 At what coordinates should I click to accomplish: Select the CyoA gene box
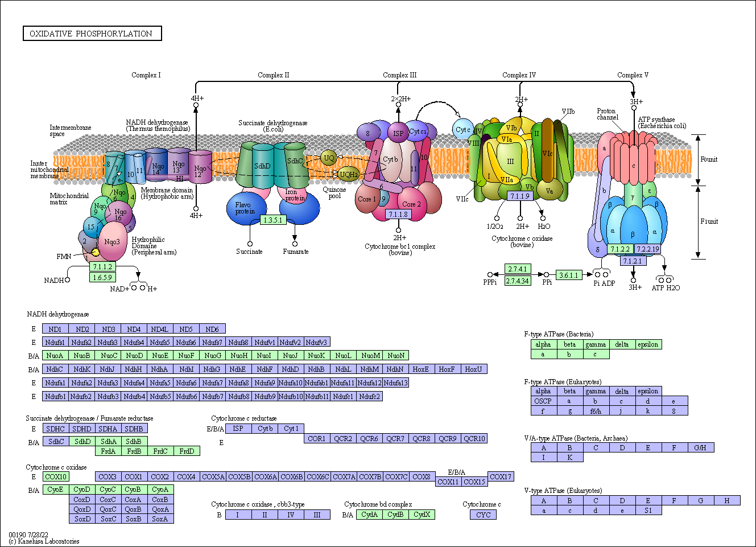160,490
